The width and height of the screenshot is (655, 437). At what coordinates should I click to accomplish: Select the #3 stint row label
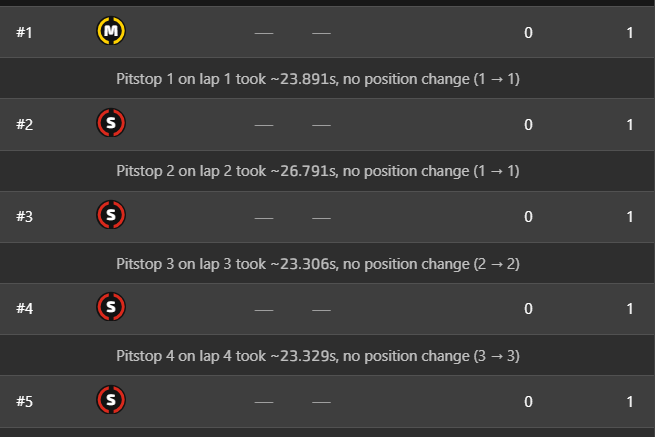(25, 216)
